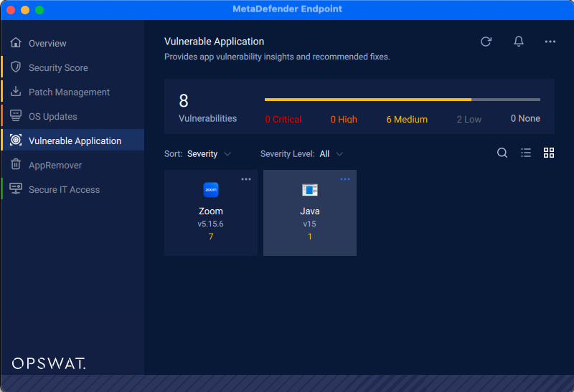Click the Zoom app icon
This screenshot has height=392, width=574.
[x=211, y=190]
